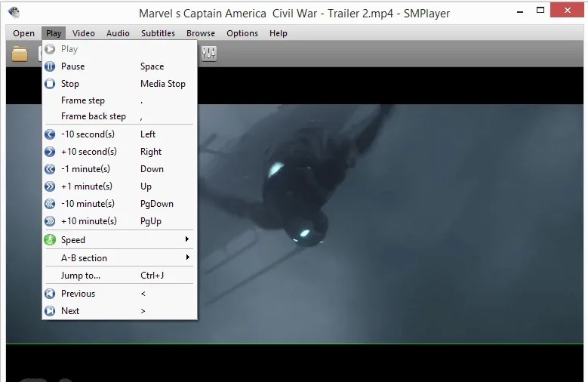
Task: Choose Stop from the Play menu
Action: click(119, 84)
